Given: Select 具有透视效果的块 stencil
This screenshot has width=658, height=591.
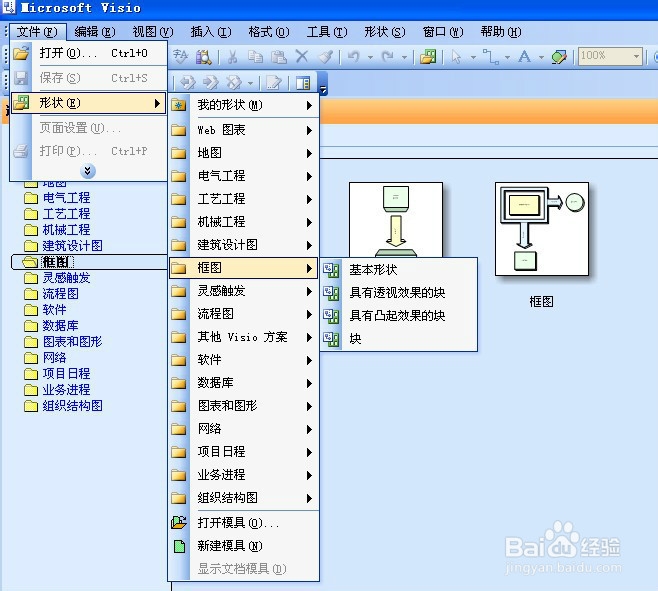Looking at the screenshot, I should [x=400, y=293].
